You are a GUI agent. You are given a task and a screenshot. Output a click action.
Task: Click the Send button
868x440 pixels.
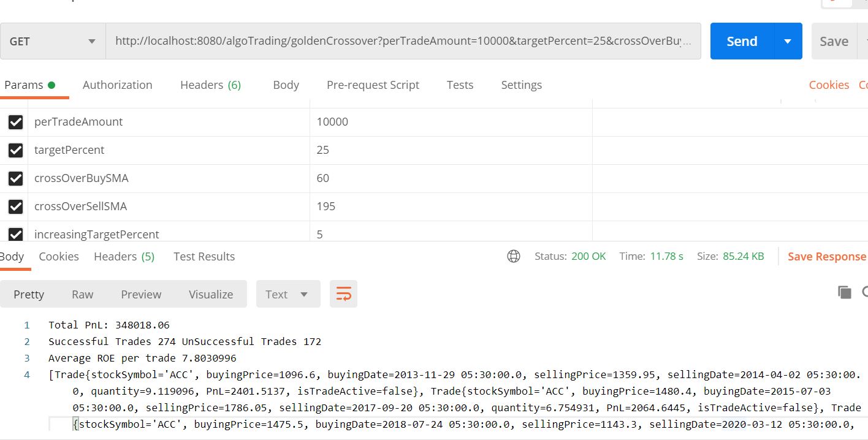pyautogui.click(x=741, y=41)
